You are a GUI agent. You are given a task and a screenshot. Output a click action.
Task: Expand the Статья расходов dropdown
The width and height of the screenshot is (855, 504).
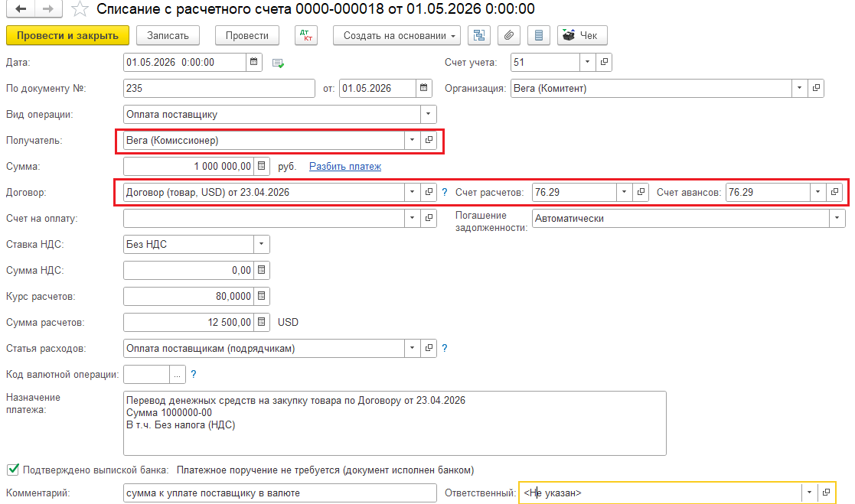pos(413,348)
